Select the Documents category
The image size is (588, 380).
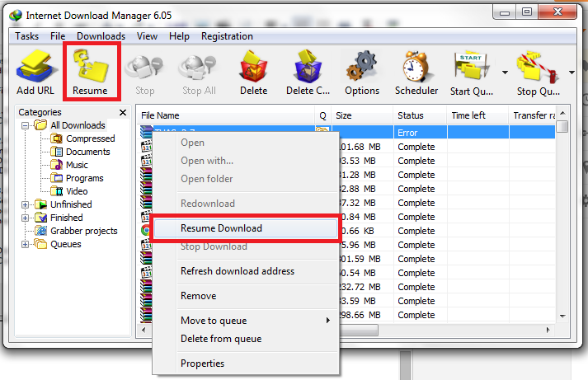click(x=88, y=152)
